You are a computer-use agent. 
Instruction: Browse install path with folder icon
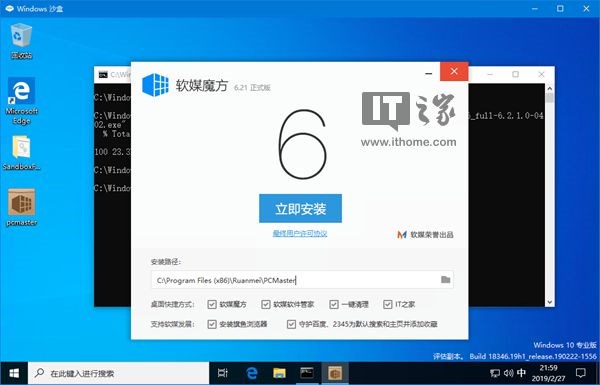tap(445, 280)
